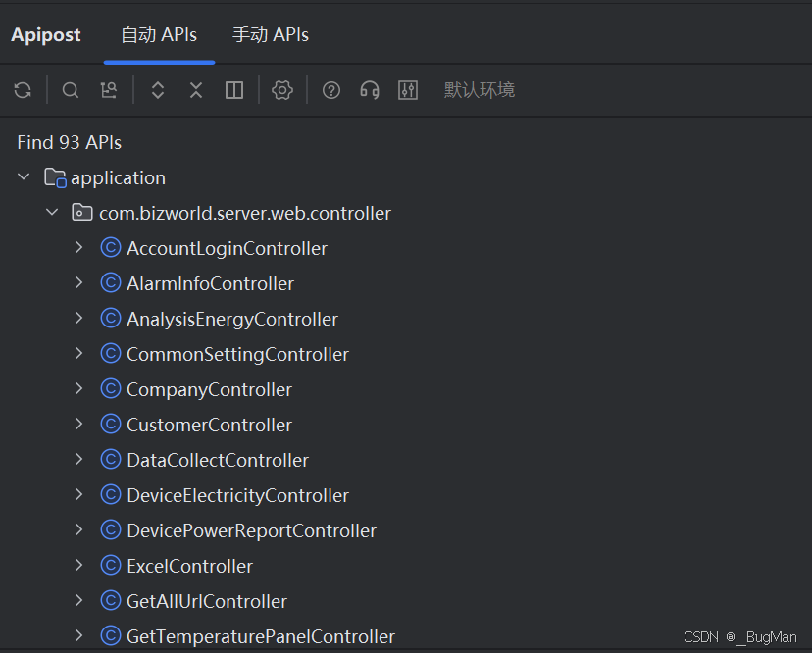812x653 pixels.
Task: Select the application tree label
Action: (118, 178)
